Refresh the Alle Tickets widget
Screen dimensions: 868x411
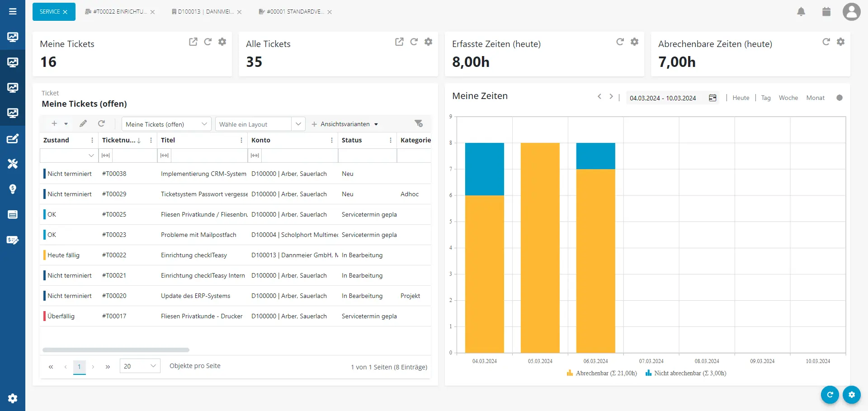[414, 42]
